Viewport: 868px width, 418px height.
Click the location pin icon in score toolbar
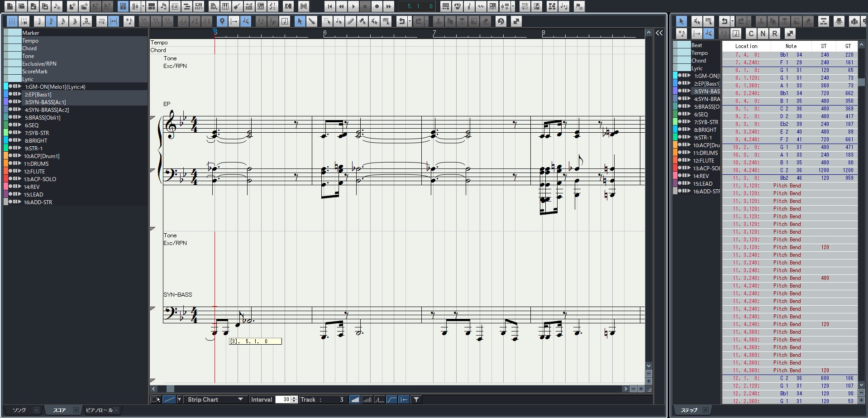point(222,21)
